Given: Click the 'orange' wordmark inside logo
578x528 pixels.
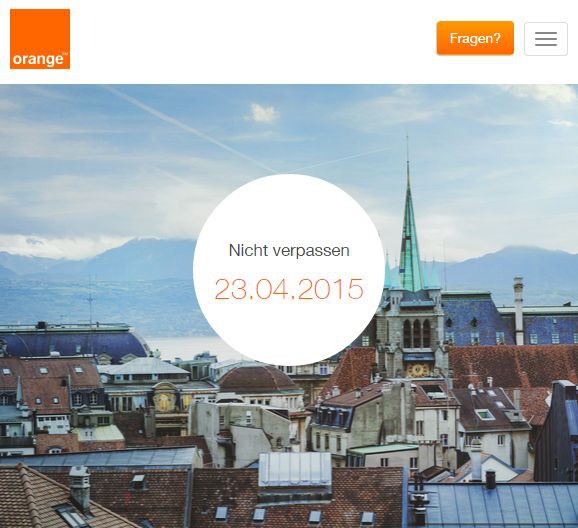Looking at the screenshot, I should pyautogui.click(x=39, y=59).
